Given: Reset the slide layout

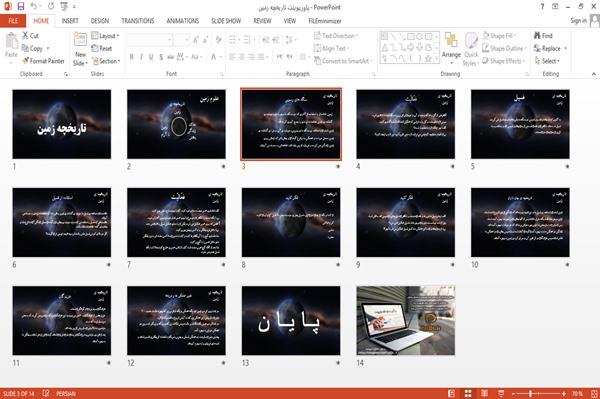Looking at the screenshot, I should coord(102,48).
